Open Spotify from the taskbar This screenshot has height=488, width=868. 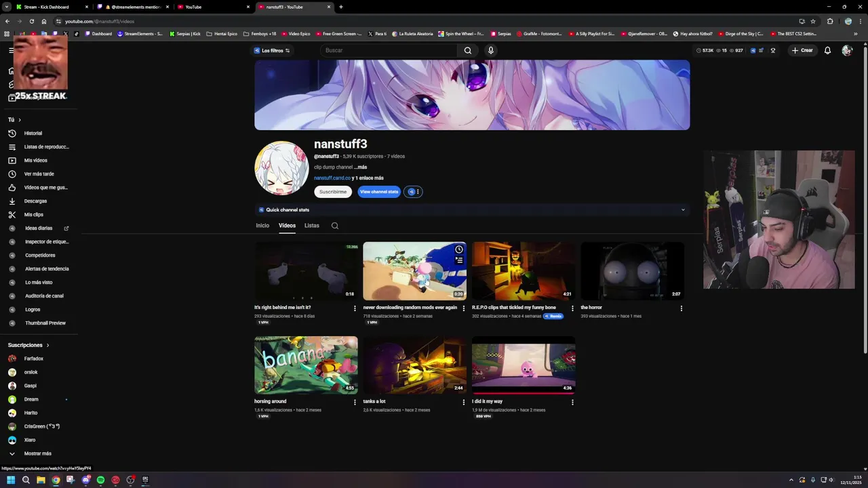click(x=100, y=480)
